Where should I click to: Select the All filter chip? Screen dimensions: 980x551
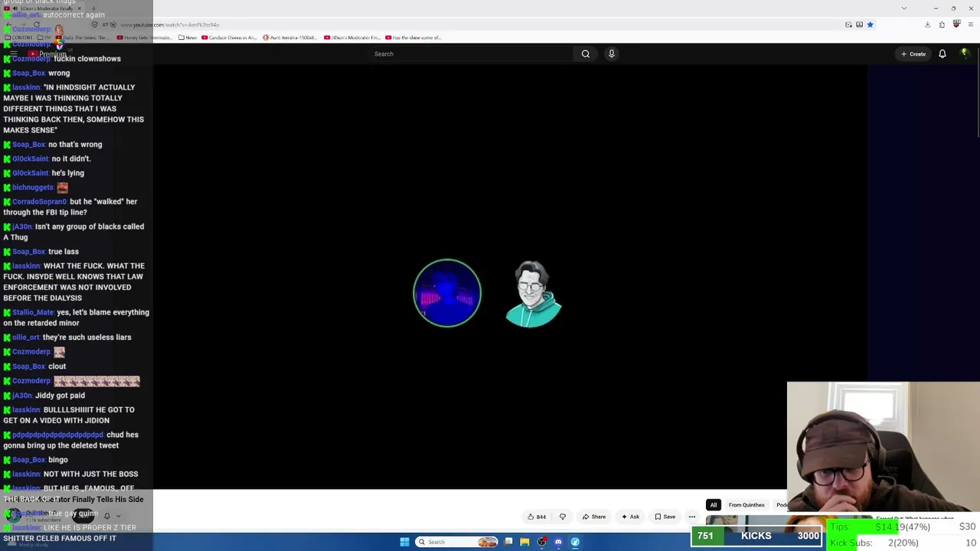tap(714, 505)
